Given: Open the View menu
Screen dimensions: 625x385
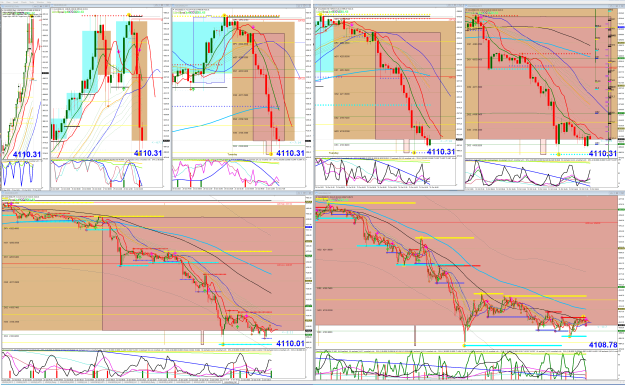Looking at the screenshot, I should tap(8, 2).
